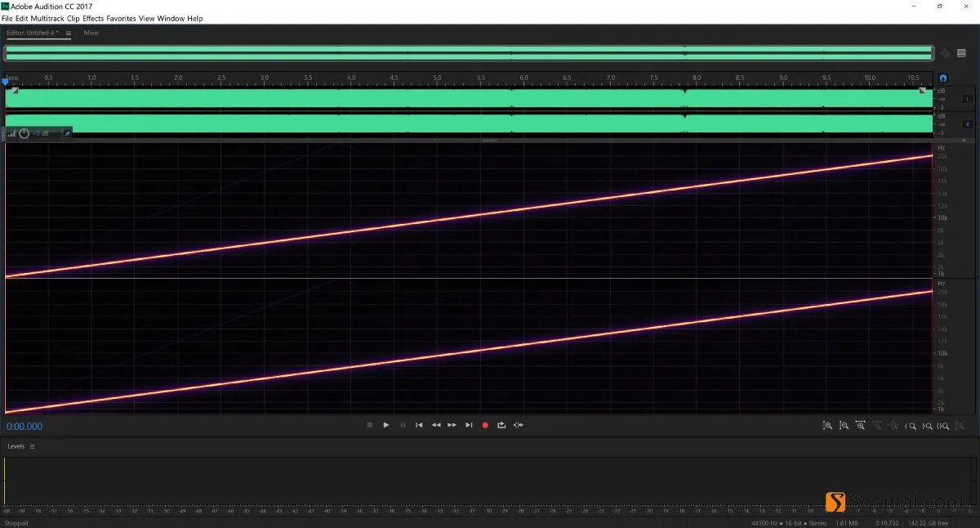The width and height of the screenshot is (980, 528).
Task: Click Zoom In at In Point icon
Action: tap(911, 426)
